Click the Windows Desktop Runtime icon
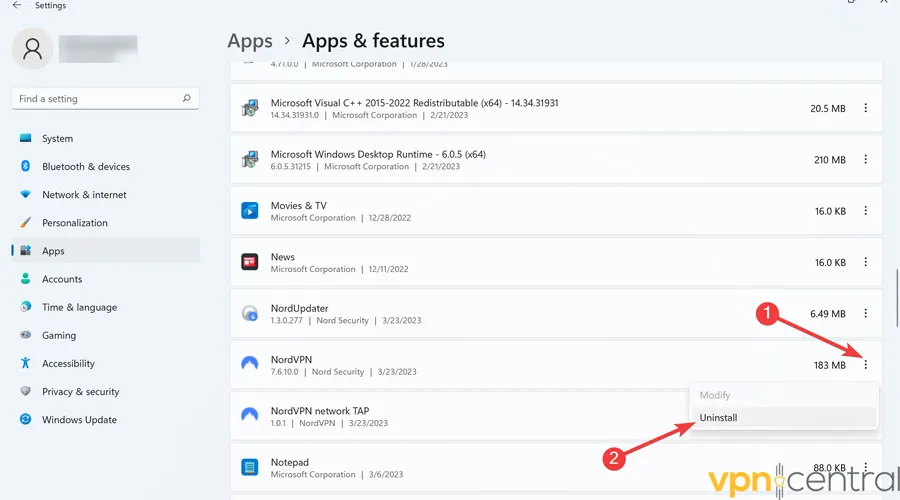The height and width of the screenshot is (500, 900). coord(250,159)
